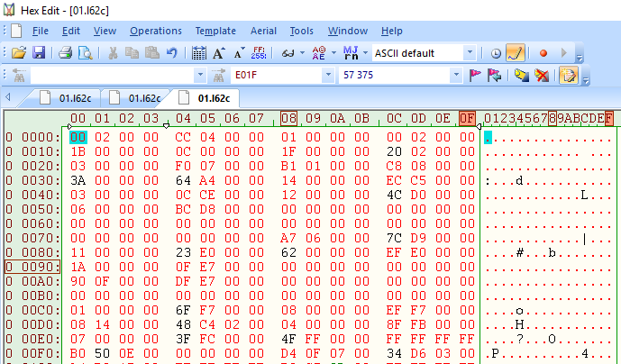Select the highlighted 00 byte at 0000
This screenshot has width=621, height=364.
pos(78,137)
